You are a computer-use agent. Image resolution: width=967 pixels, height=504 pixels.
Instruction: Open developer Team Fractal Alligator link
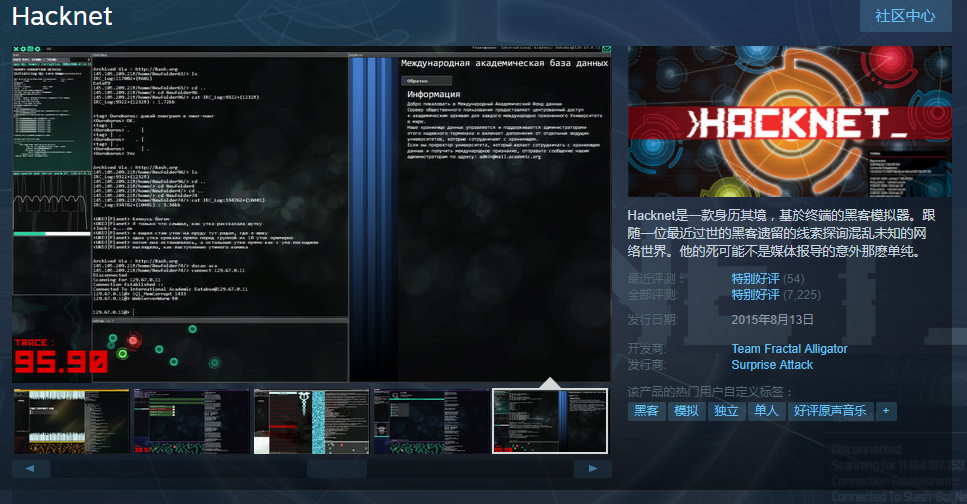[x=789, y=349]
